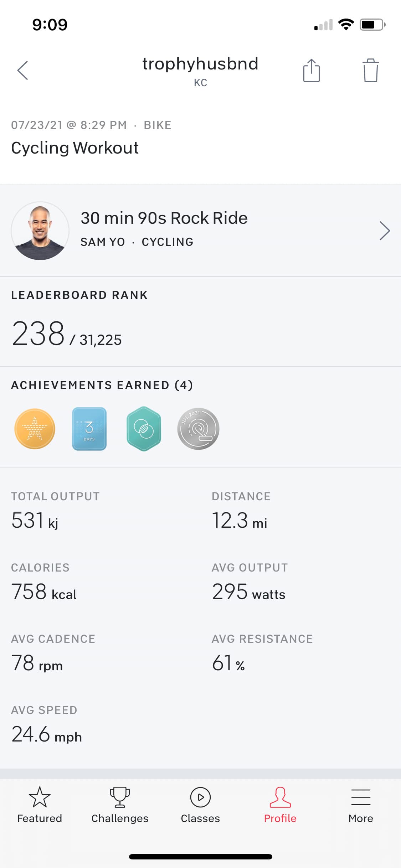401x868 pixels.
Task: Tap the trash delete icon
Action: pyautogui.click(x=370, y=71)
